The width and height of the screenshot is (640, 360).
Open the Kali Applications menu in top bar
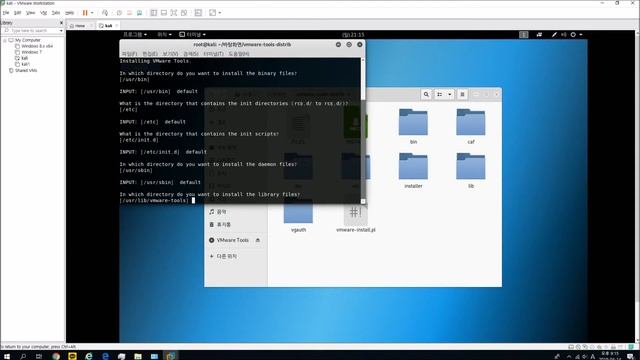(135, 35)
